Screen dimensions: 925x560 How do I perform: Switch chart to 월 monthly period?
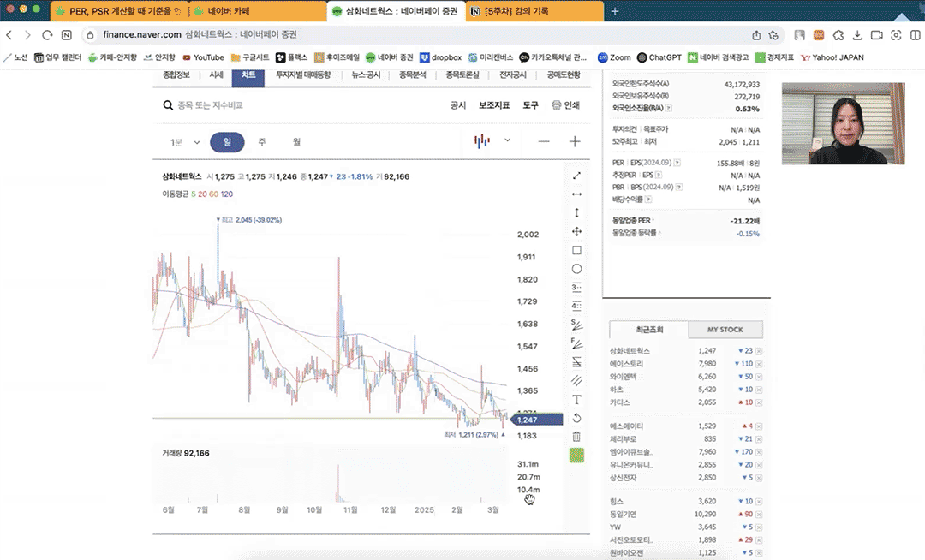click(296, 142)
